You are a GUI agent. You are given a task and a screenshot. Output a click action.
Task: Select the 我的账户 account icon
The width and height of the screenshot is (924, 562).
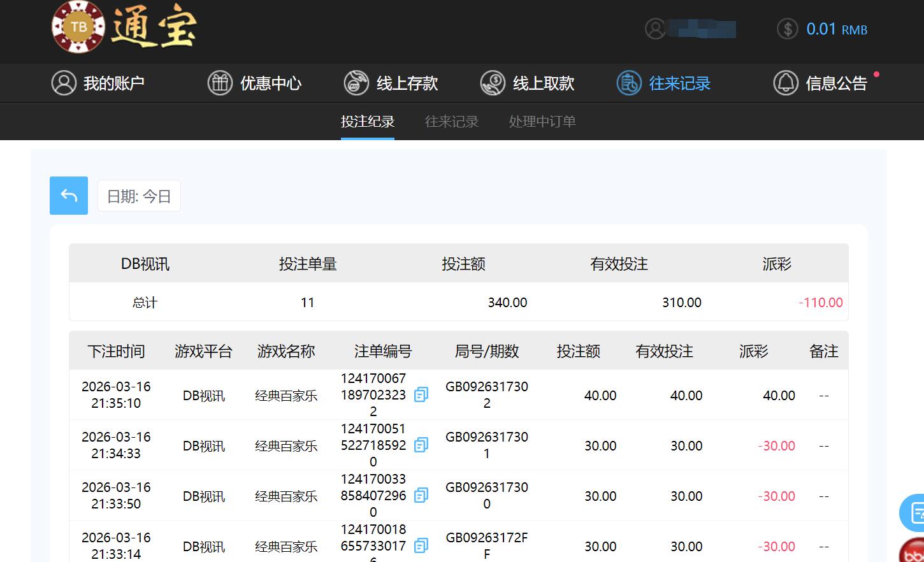pyautogui.click(x=64, y=83)
